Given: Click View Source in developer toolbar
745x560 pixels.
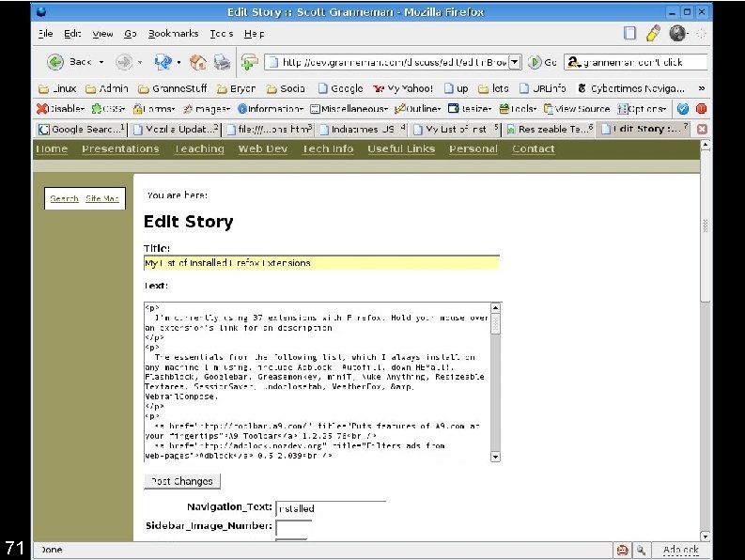Looking at the screenshot, I should click(576, 109).
